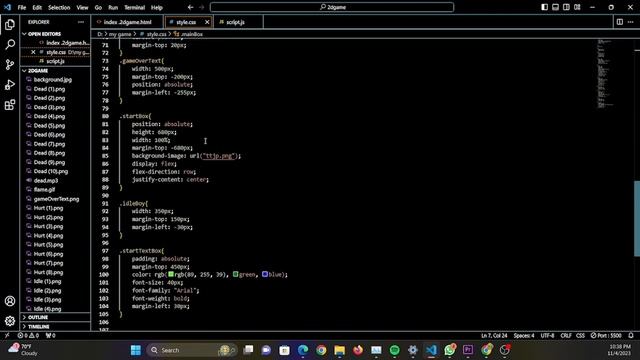The height and width of the screenshot is (360, 640).
Task: Open the File menu
Action: click(x=22, y=7)
